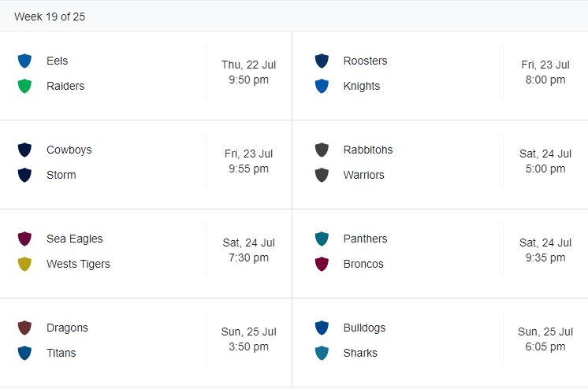The image size is (588, 389).
Task: Click the Dragons brown shield icon
Action: 24,328
